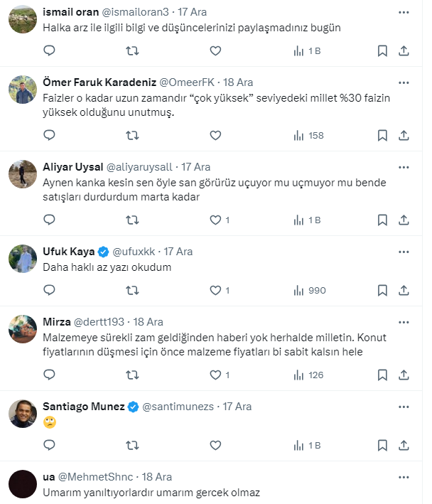
Task: Reply to Mirza's tweet
Action: (49, 375)
